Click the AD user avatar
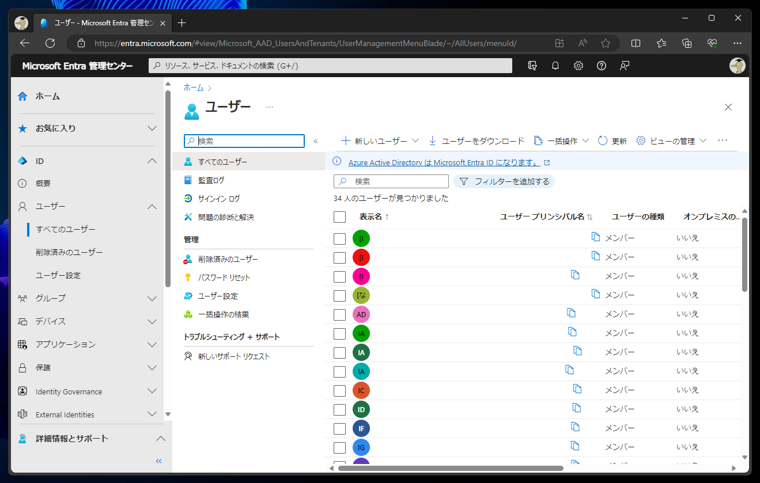Image resolution: width=760 pixels, height=483 pixels. (x=361, y=314)
